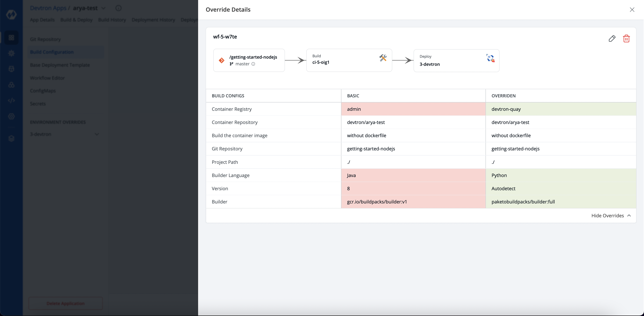Click the Delete Application button

pos(66,303)
